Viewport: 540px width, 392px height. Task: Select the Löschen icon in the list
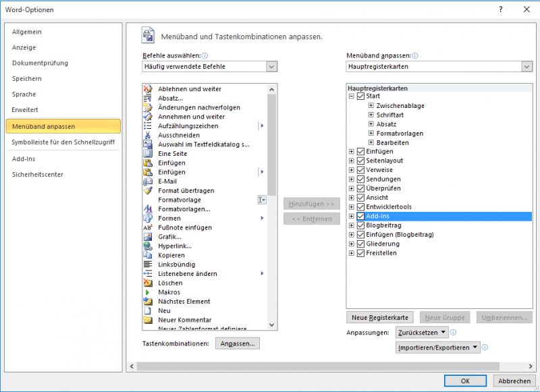(148, 283)
